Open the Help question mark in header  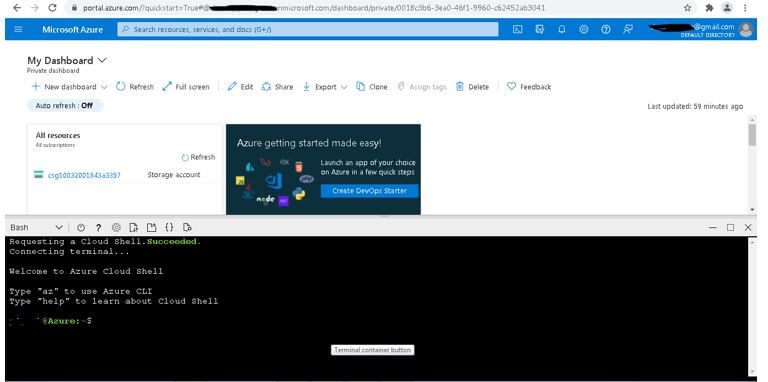pyautogui.click(x=606, y=29)
